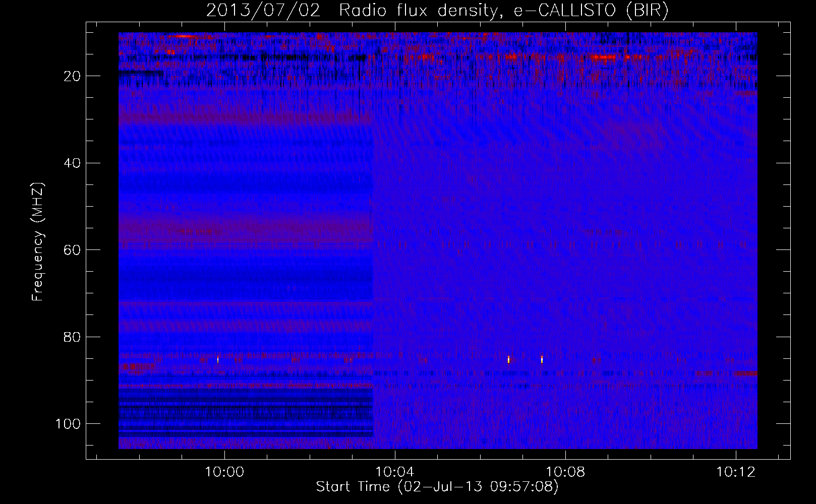Click the bright burst after 10:07 near 85 MHz
The width and height of the screenshot is (816, 504).
point(542,359)
